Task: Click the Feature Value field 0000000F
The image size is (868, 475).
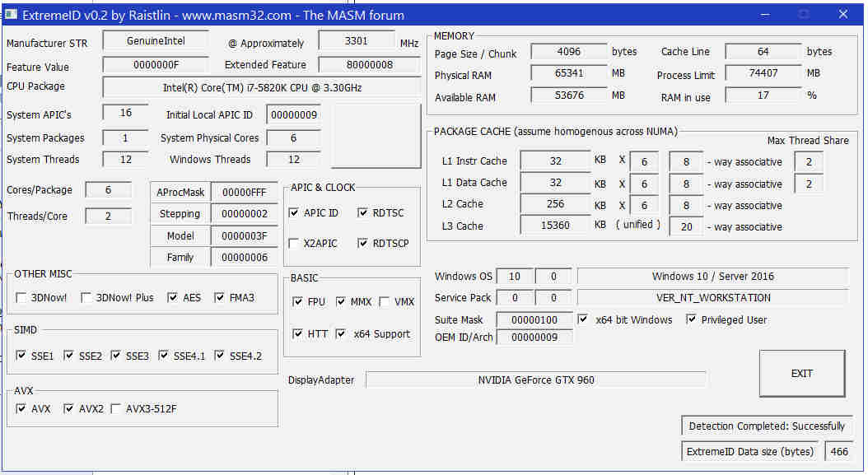Action: [156, 65]
